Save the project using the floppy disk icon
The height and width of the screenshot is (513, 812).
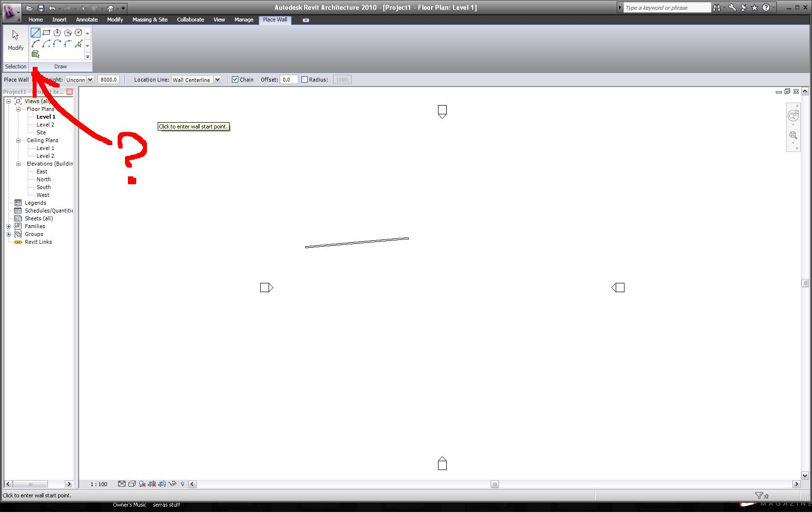point(41,8)
